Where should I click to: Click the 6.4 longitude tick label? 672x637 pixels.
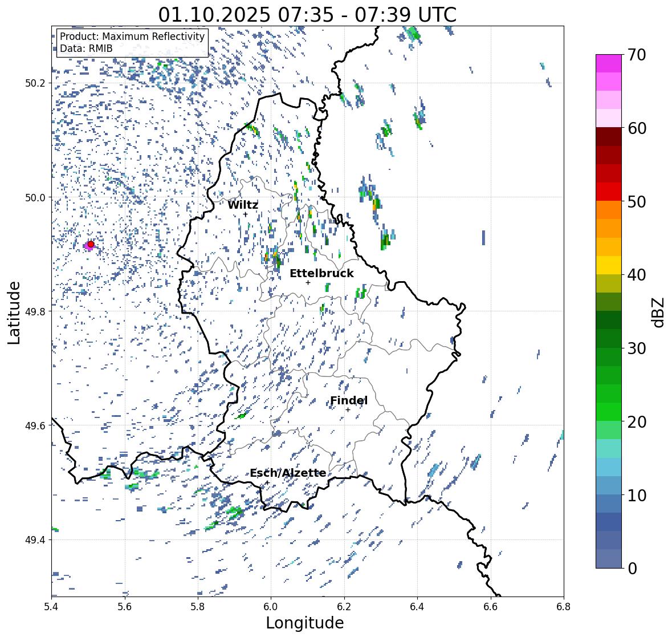[x=417, y=607]
